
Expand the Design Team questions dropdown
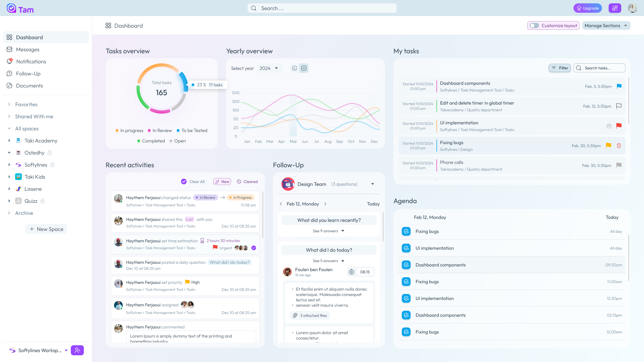click(x=373, y=184)
